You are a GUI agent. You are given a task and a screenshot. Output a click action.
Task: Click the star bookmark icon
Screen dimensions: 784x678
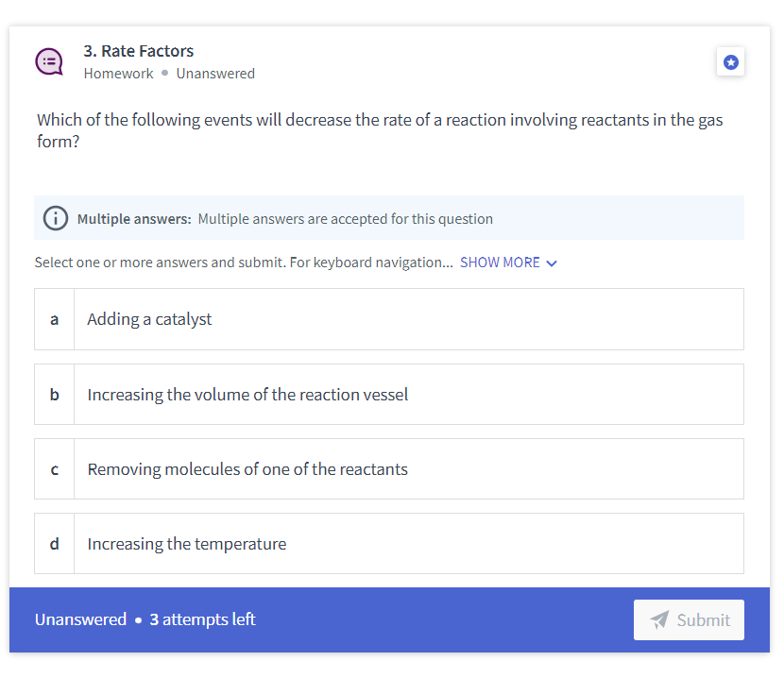[x=730, y=62]
